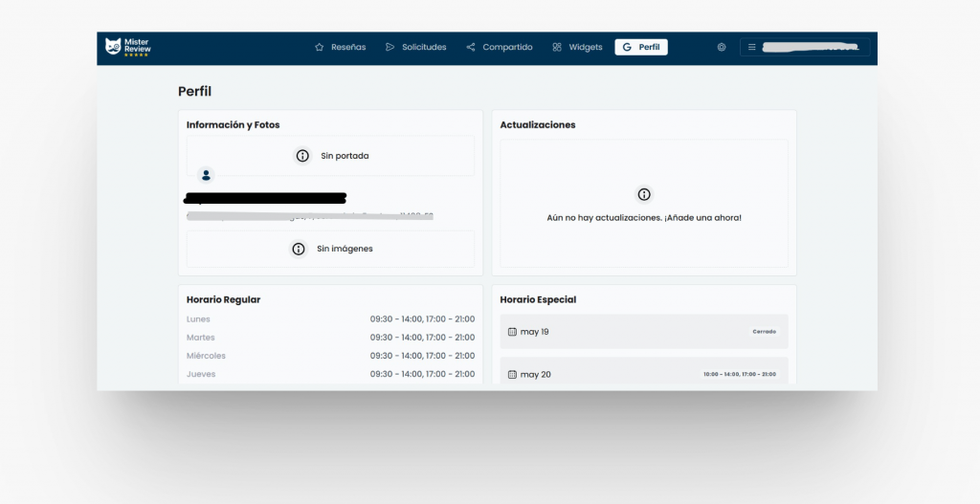Expand the account hamburger menu
Viewport: 980px width, 504px height.
pyautogui.click(x=752, y=47)
